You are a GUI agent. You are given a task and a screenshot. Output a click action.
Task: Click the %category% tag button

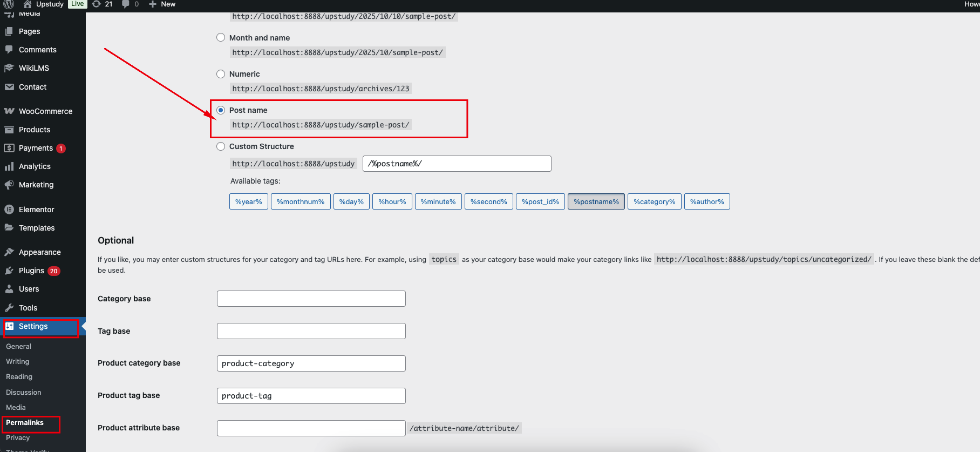(x=654, y=201)
